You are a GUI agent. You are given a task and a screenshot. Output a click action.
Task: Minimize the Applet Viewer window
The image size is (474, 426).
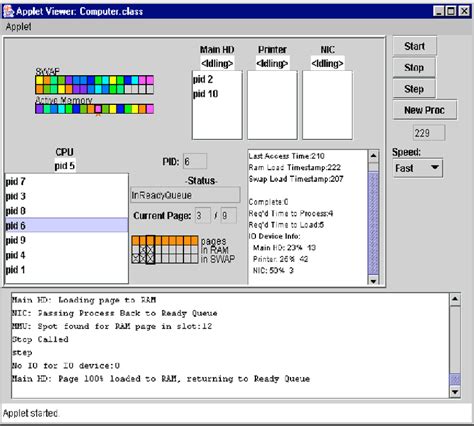coord(439,11)
